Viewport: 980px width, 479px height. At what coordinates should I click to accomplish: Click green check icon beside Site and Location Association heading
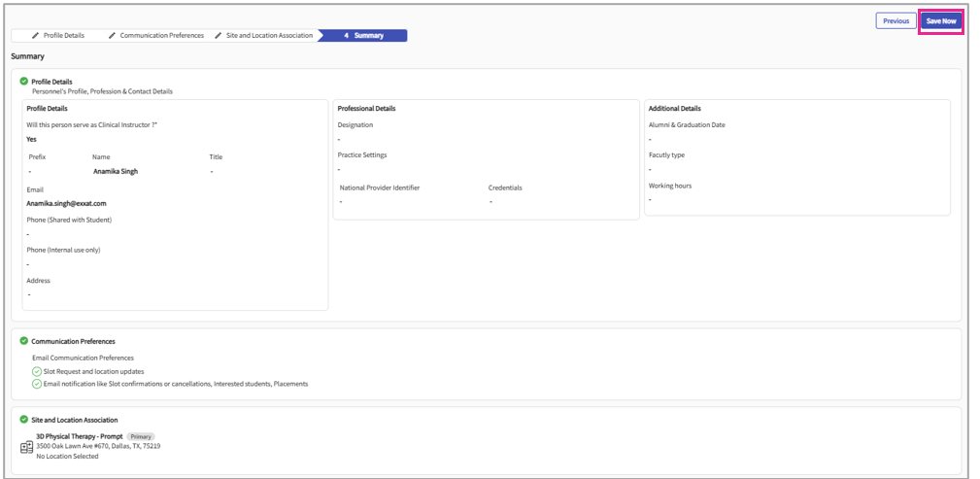(x=24, y=419)
